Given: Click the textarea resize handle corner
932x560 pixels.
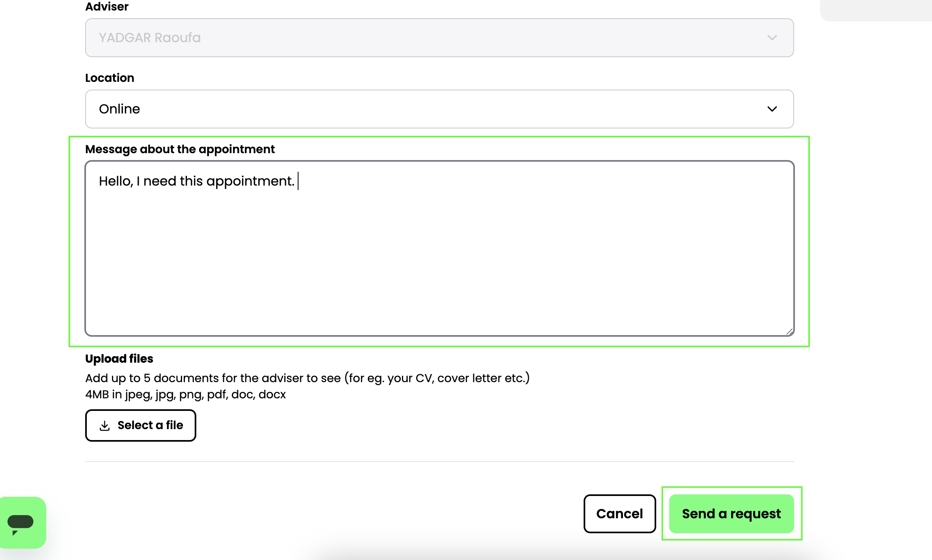Looking at the screenshot, I should (789, 331).
